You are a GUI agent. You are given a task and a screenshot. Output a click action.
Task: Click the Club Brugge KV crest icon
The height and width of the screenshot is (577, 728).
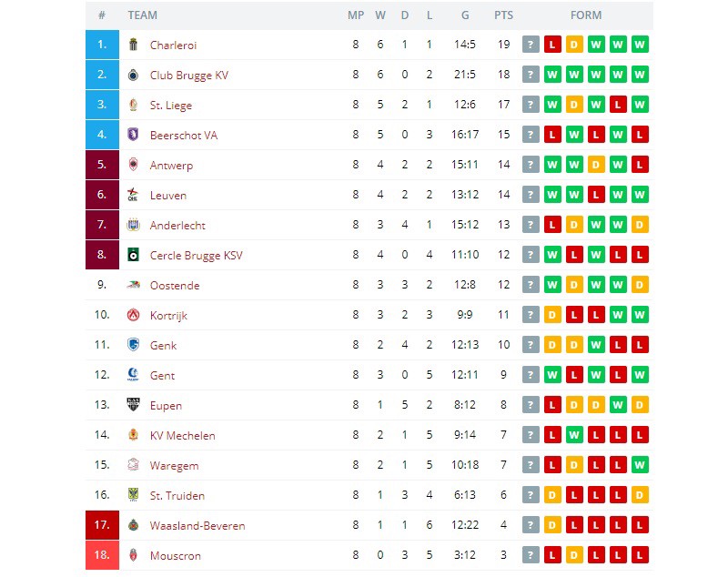[133, 75]
